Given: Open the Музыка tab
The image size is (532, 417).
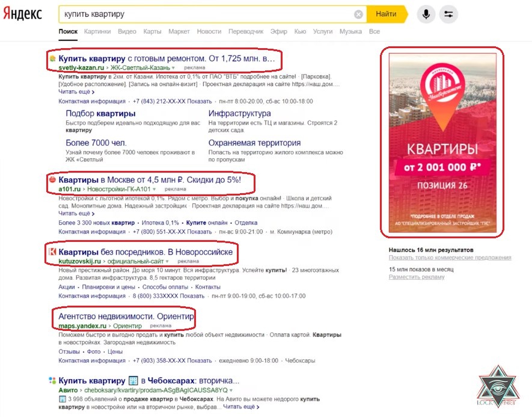Looking at the screenshot, I should [350, 31].
